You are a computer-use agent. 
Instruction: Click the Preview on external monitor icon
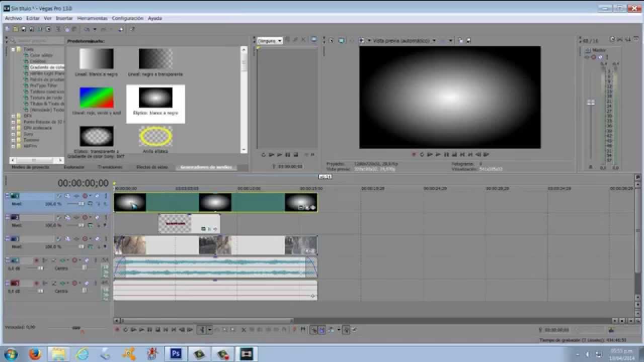coord(341,40)
